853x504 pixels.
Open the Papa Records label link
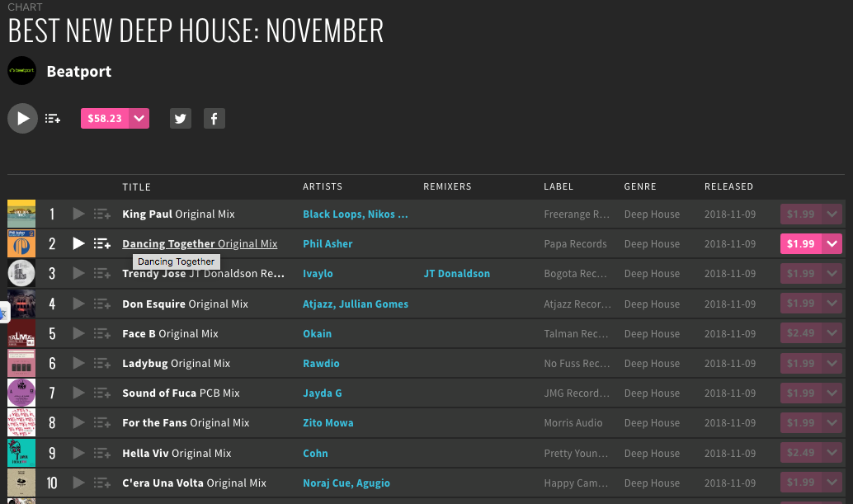pos(575,243)
